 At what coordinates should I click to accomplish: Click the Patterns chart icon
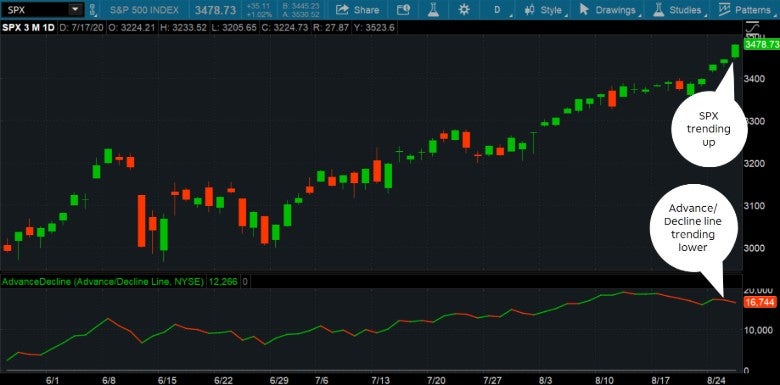coord(724,9)
